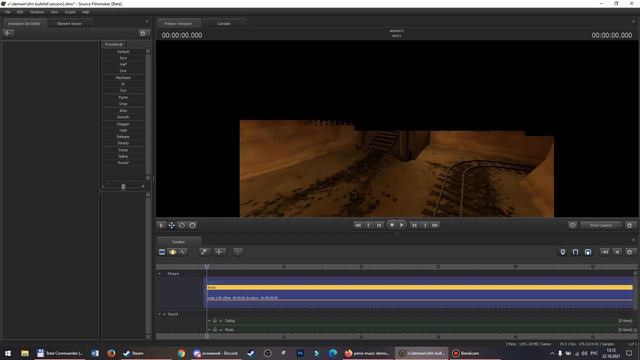Open Animation Set Editor settings gear
The height and width of the screenshot is (360, 640).
coord(143,33)
